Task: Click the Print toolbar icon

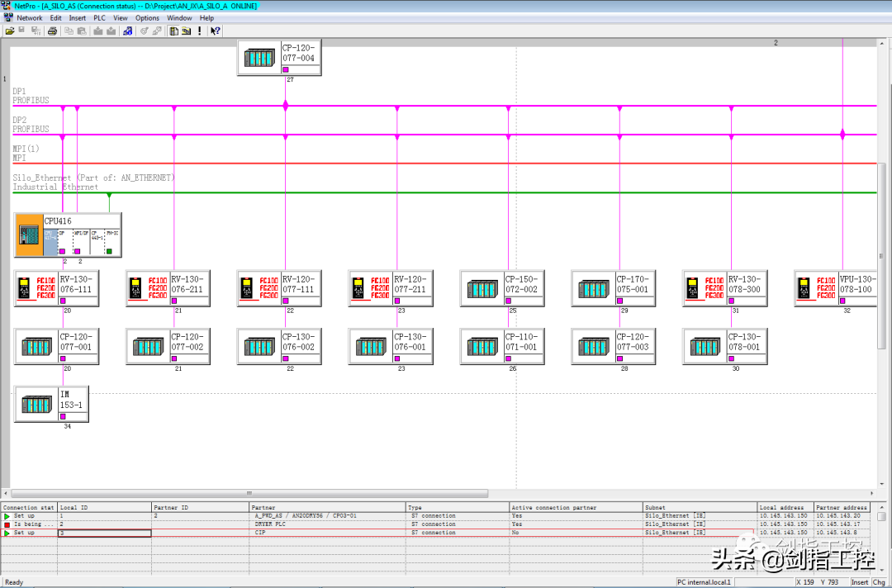Action: [x=52, y=31]
